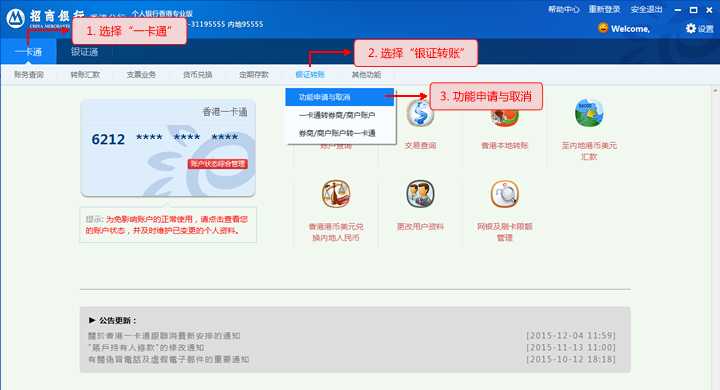The width and height of the screenshot is (720, 390).
Task: Open the 货币兑换 menu
Action: point(197,74)
